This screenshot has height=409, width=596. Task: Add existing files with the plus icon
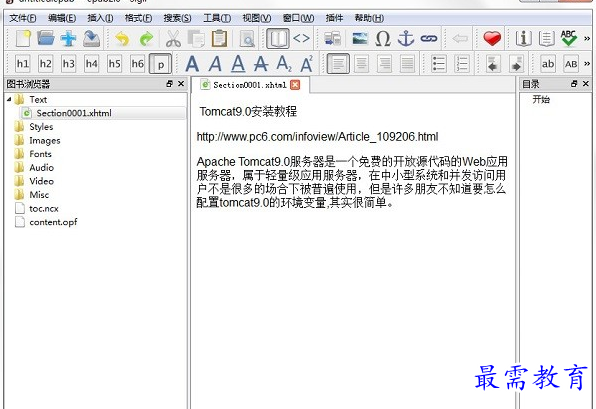69,39
